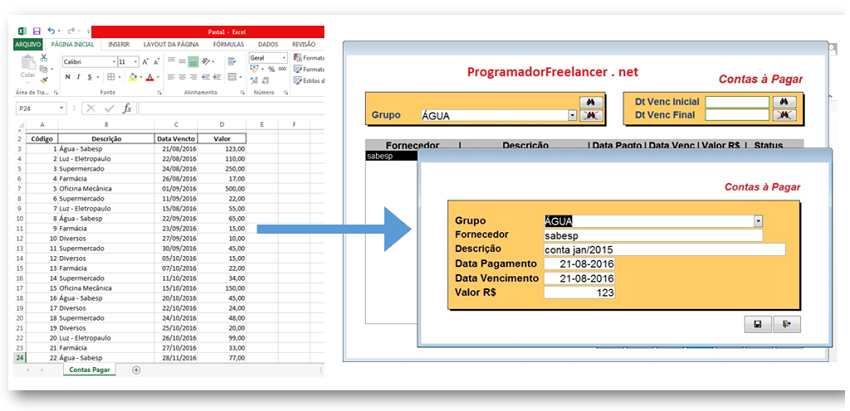The height and width of the screenshot is (411, 850).
Task: Open the font color dropdown arrow
Action: coord(158,77)
